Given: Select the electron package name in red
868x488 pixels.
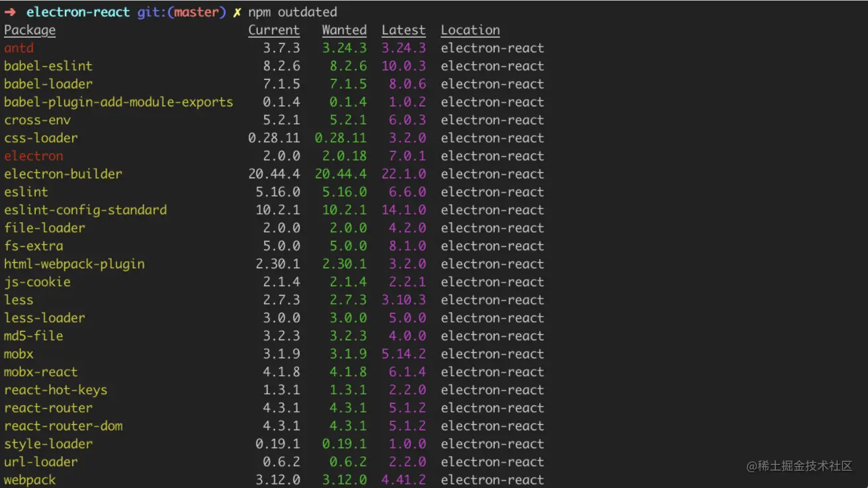Looking at the screenshot, I should pos(34,156).
